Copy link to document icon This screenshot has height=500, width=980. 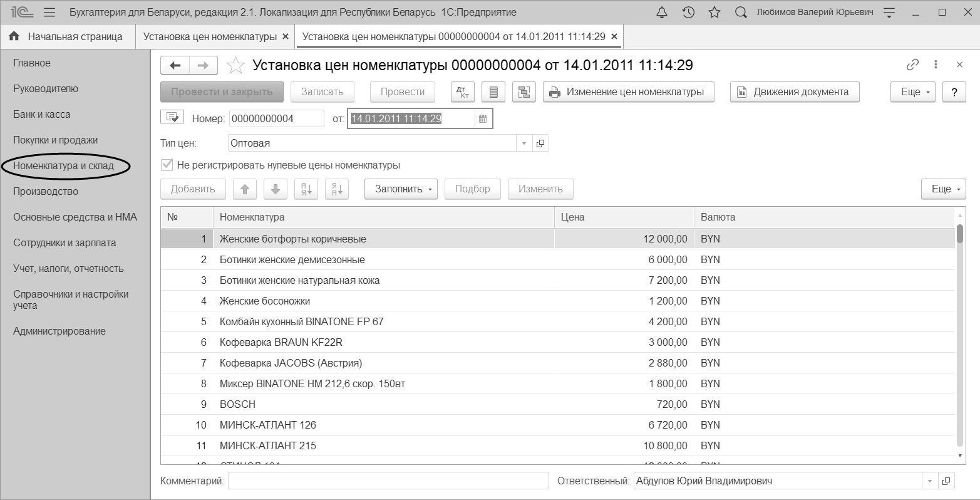tap(912, 65)
